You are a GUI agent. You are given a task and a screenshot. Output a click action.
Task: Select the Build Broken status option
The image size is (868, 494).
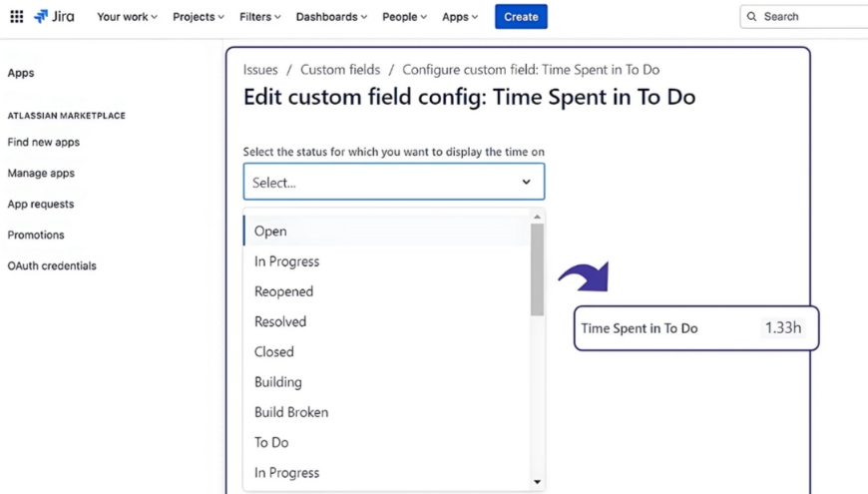[291, 412]
